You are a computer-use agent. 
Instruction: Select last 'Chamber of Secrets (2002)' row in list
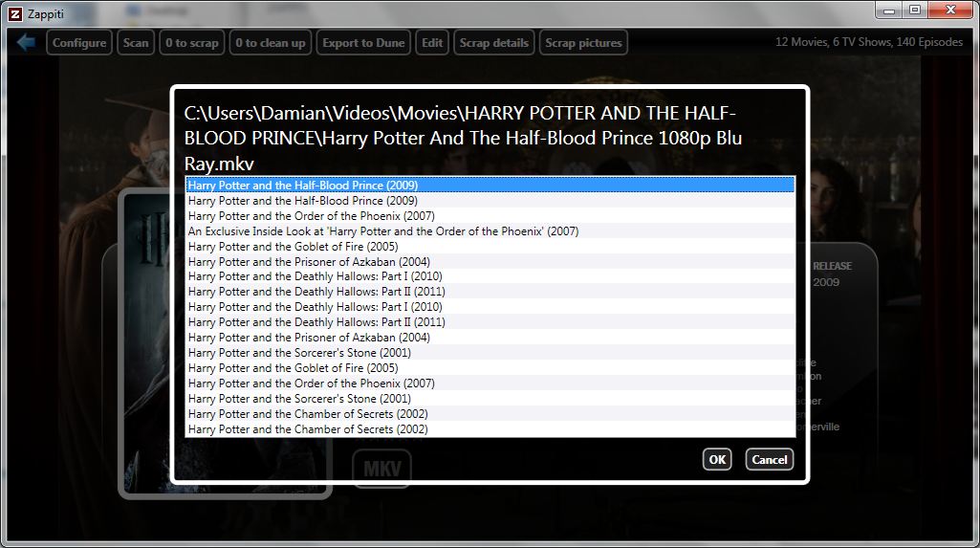pyautogui.click(x=490, y=429)
